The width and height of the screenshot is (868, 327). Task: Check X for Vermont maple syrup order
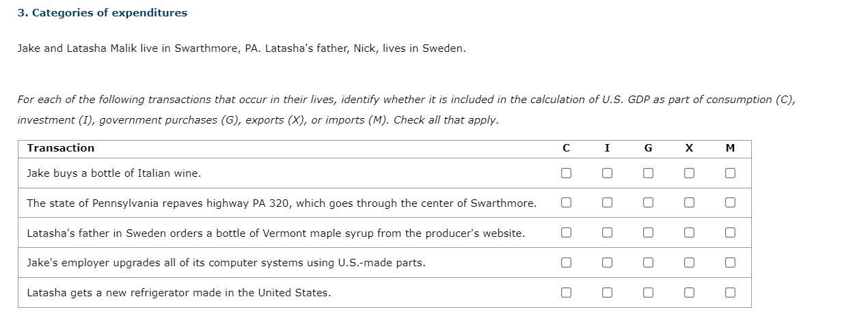pyautogui.click(x=689, y=233)
